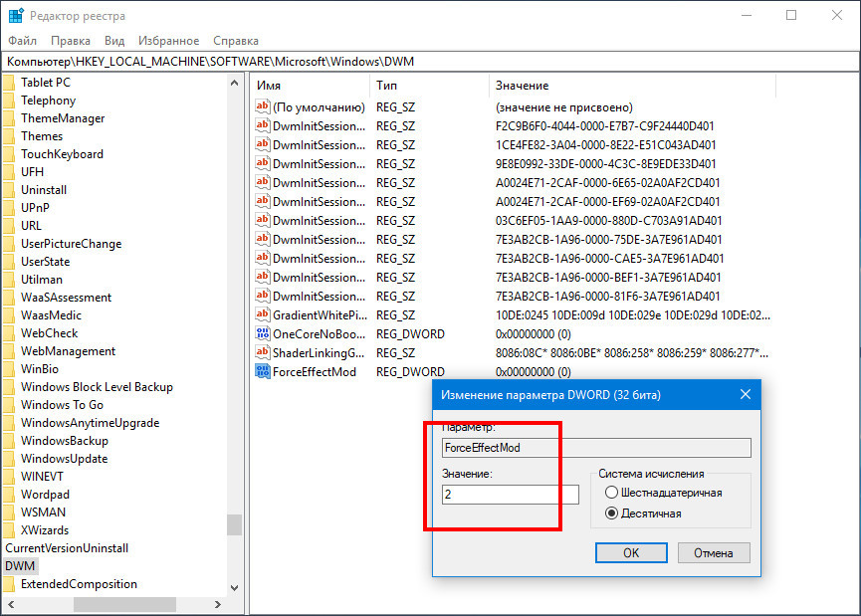Select Windows Block Level Backup key

pos(97,387)
